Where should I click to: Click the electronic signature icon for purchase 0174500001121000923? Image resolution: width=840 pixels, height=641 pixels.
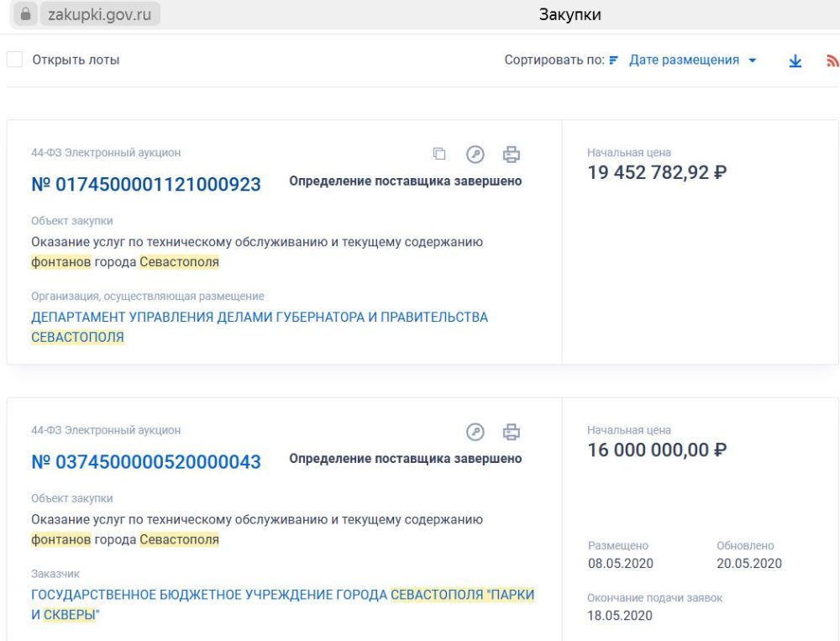(x=475, y=154)
